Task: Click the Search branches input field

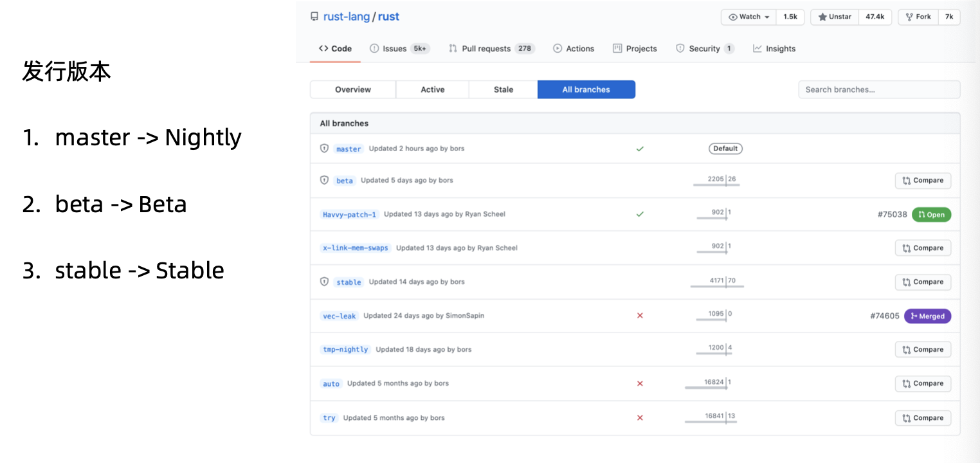Action: (x=878, y=89)
